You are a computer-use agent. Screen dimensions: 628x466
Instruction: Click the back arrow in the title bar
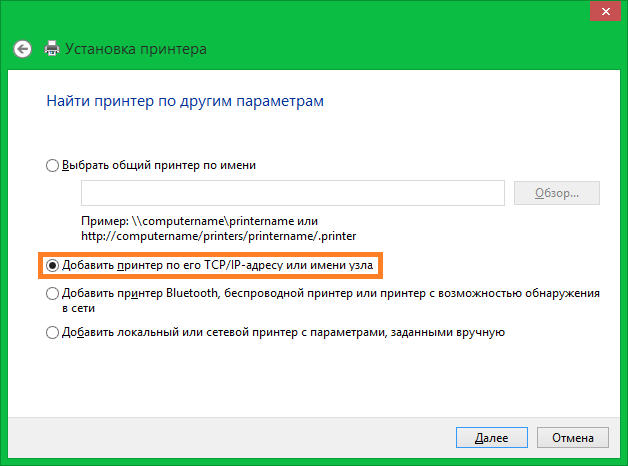point(24,48)
